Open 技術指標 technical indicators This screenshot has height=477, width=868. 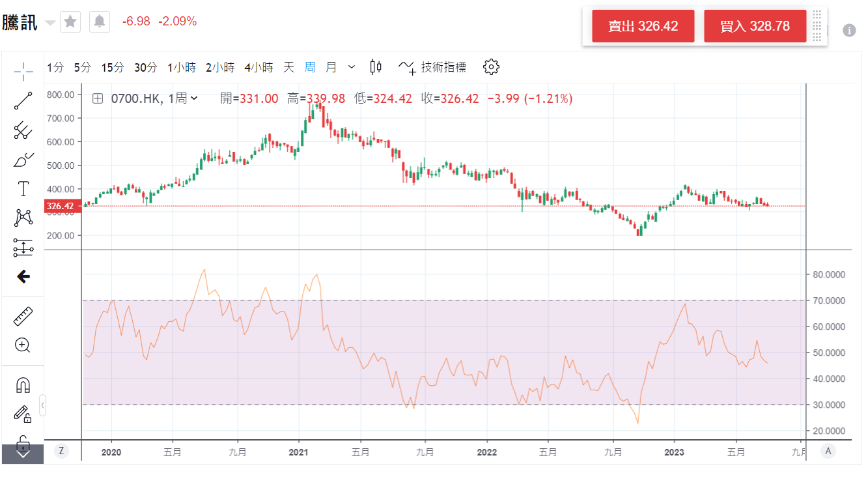click(x=433, y=66)
